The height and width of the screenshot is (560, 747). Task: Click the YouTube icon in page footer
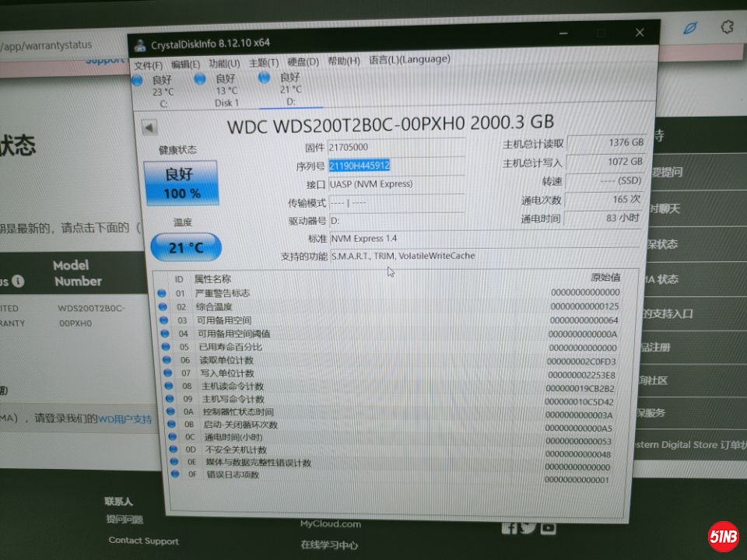[549, 528]
